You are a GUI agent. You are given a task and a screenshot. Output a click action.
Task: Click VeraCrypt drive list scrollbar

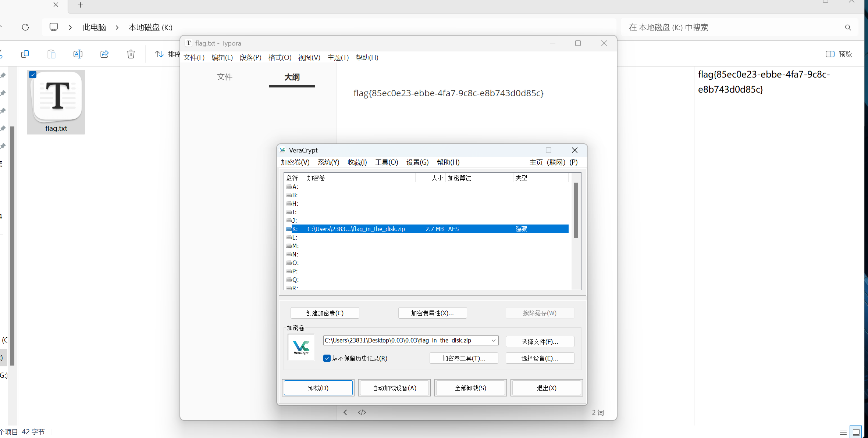(x=576, y=211)
